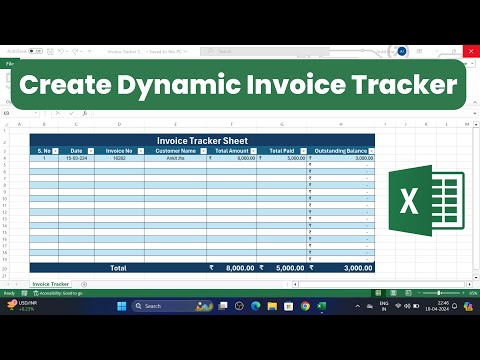
Task: Click horizontal scrollbar left arrow
Action: tap(295, 284)
